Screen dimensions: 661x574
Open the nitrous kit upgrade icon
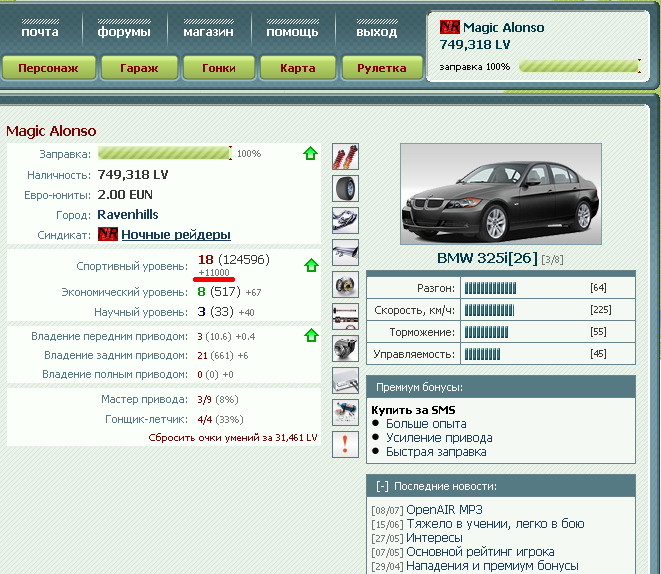point(345,413)
